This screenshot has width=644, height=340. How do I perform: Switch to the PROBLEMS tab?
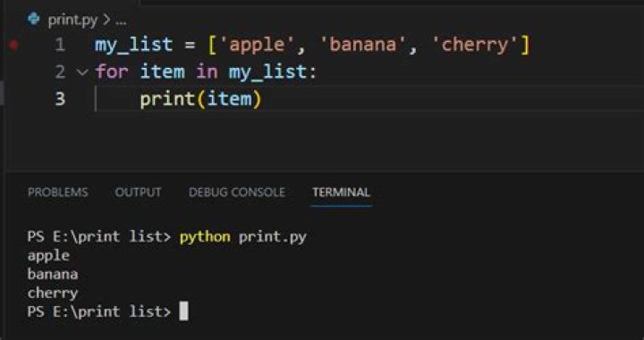point(58,192)
